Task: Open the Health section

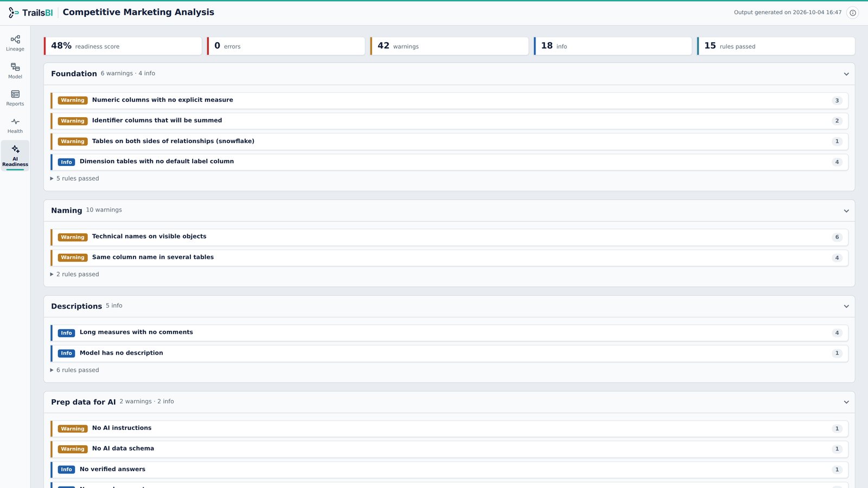Action: 15,126
